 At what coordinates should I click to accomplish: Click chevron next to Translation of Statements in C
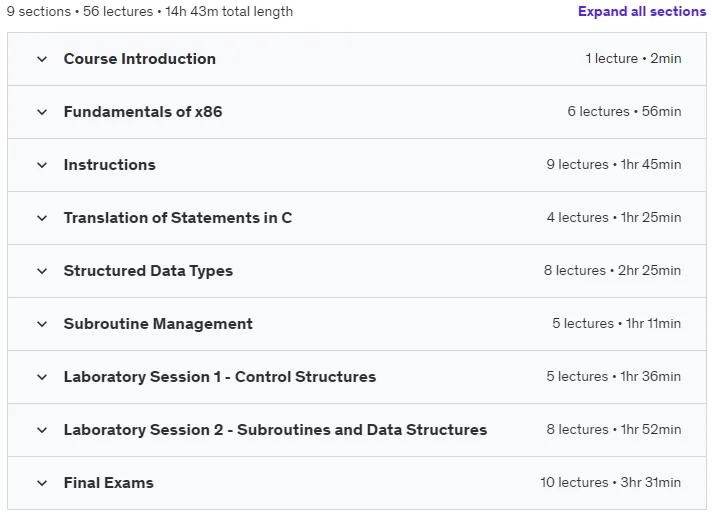(x=42, y=218)
